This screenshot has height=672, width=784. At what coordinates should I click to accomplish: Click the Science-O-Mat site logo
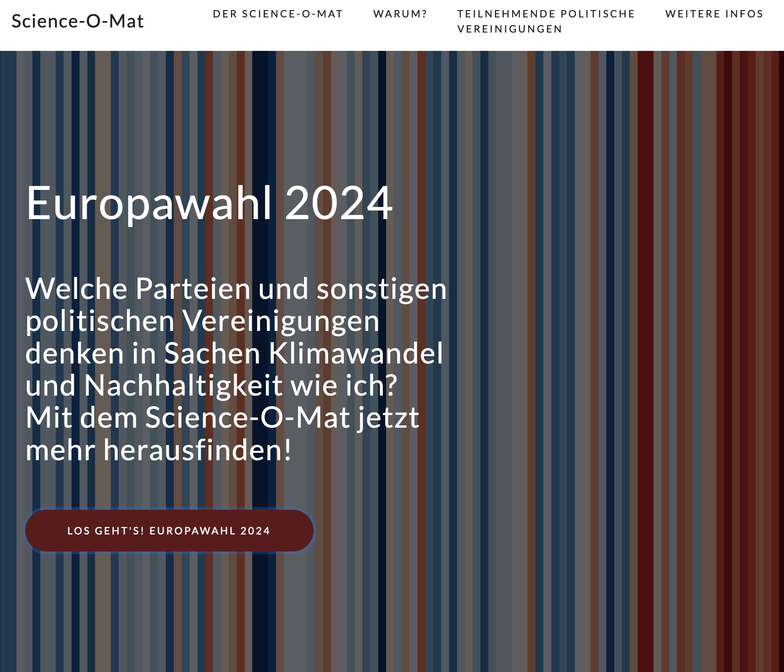pos(77,21)
